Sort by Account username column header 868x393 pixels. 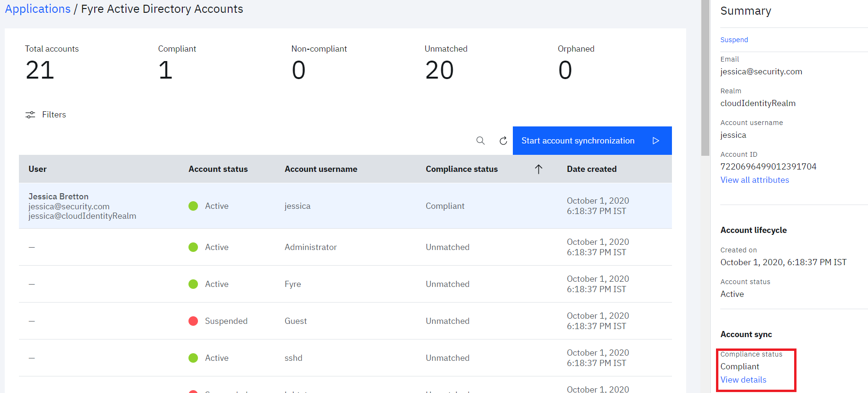click(321, 169)
